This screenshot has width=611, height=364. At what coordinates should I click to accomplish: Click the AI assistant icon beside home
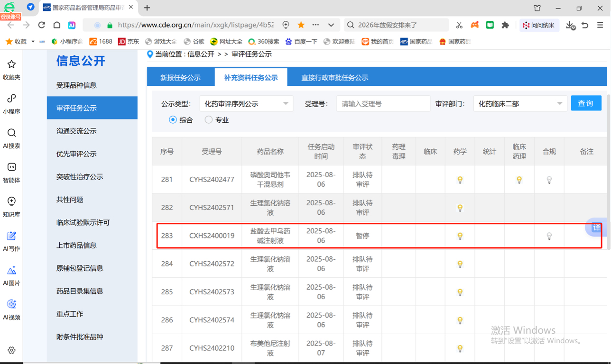coord(72,25)
